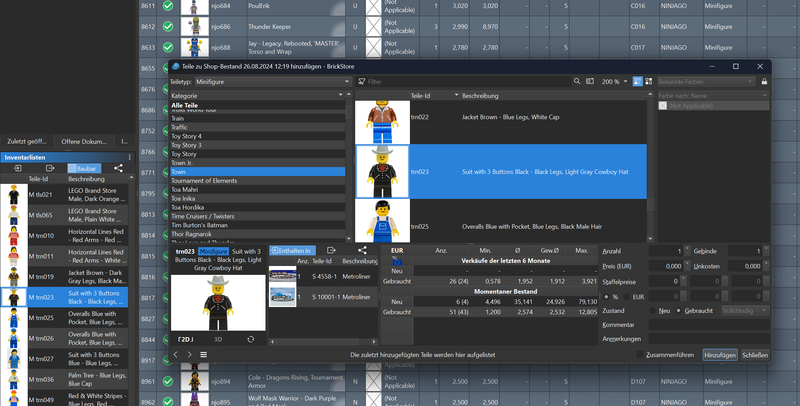Select the Neu condition radio button
This screenshot has width=800, height=406.
tap(653, 311)
